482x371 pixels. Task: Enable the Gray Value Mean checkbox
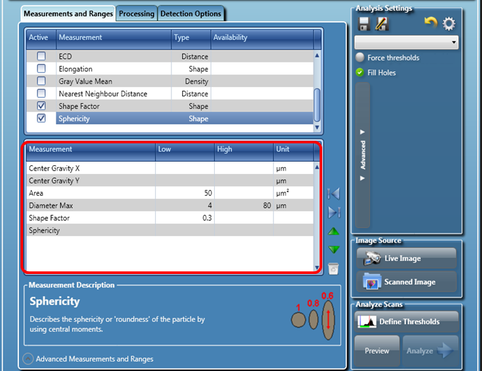41,81
